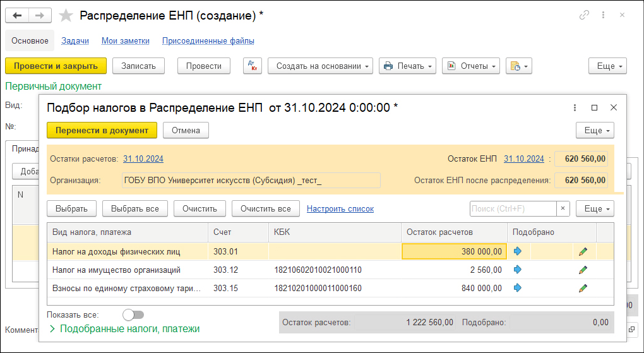644x353 pixels.
Task: Click blue arrow in Налог на доходы row
Action: [518, 251]
